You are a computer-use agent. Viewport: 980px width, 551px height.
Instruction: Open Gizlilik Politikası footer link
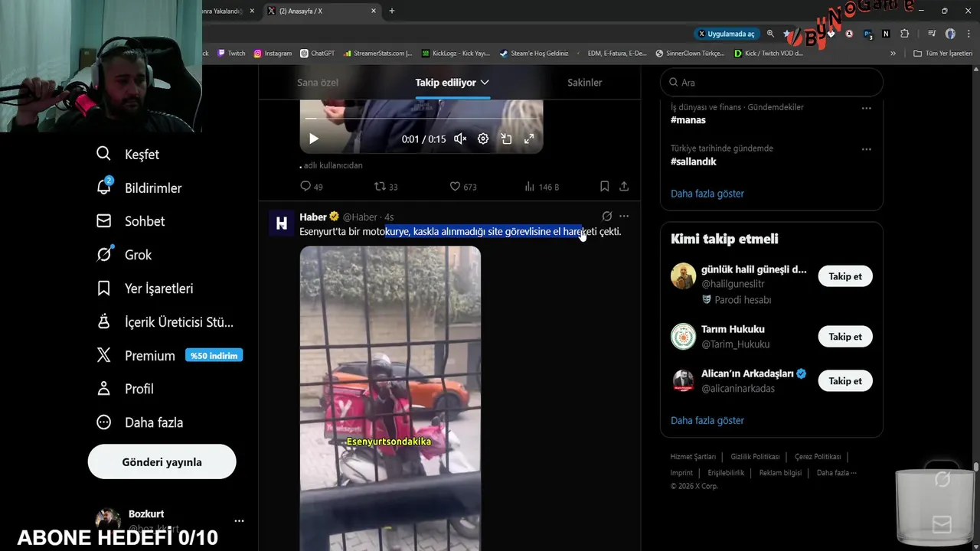[755, 457]
